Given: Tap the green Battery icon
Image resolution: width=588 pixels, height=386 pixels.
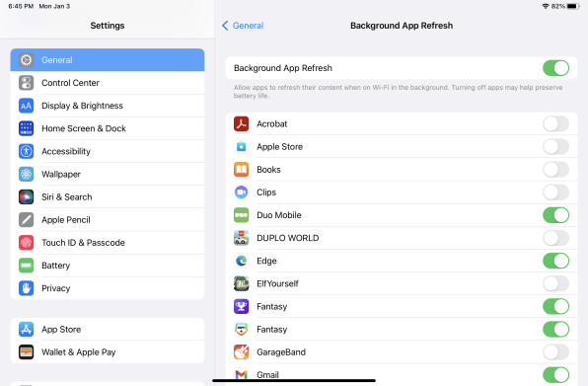Looking at the screenshot, I should click(x=27, y=266).
